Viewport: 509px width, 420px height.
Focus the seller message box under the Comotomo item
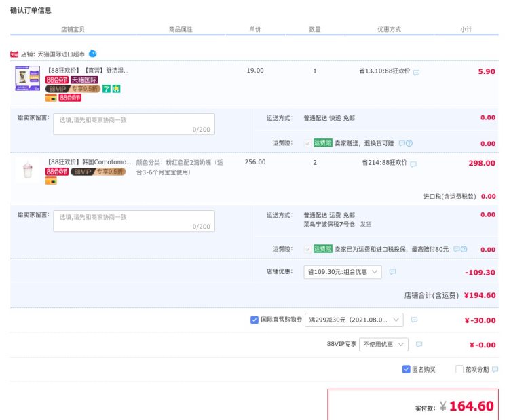click(134, 221)
